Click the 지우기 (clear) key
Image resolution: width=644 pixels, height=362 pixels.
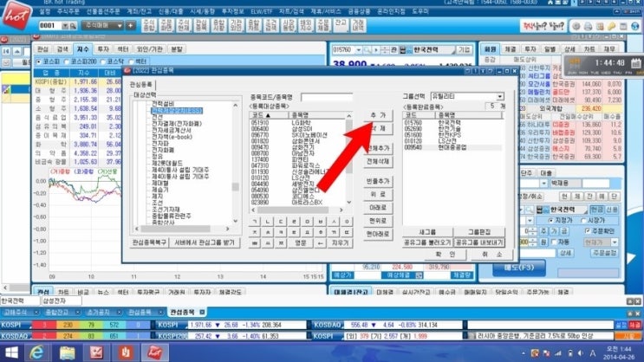(x=340, y=243)
